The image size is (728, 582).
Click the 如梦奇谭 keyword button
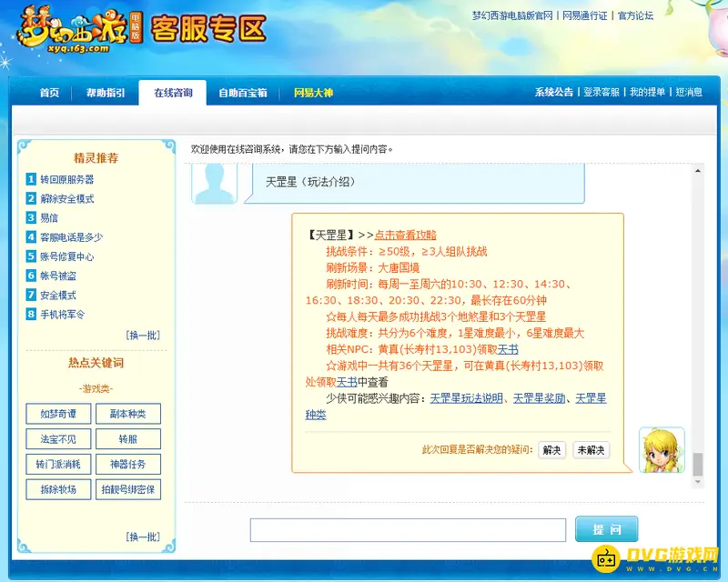tap(58, 414)
